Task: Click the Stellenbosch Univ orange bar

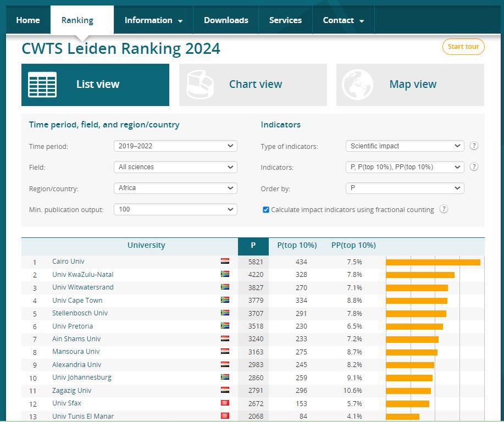Action: pos(416,314)
